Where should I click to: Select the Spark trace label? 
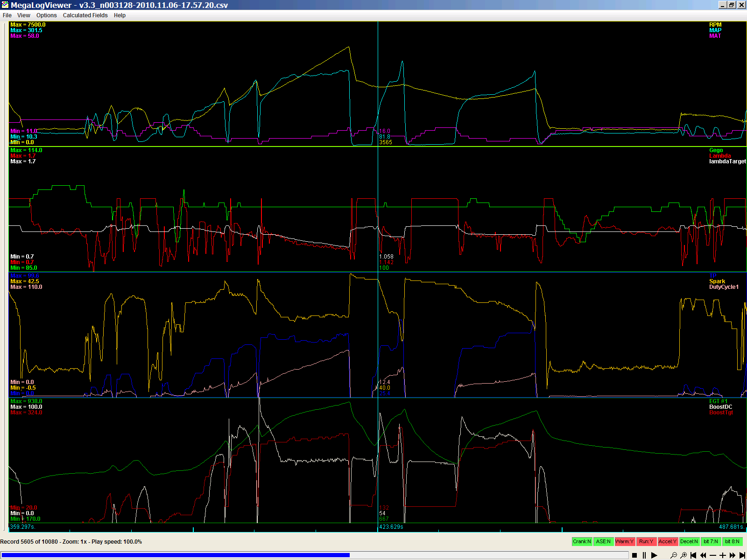tap(717, 281)
